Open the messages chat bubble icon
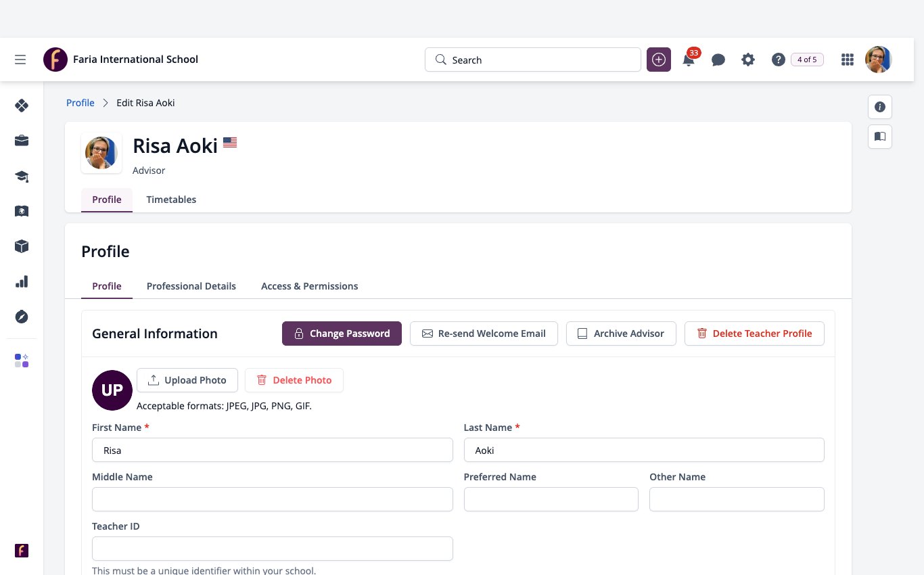Image resolution: width=924 pixels, height=575 pixels. coord(718,60)
